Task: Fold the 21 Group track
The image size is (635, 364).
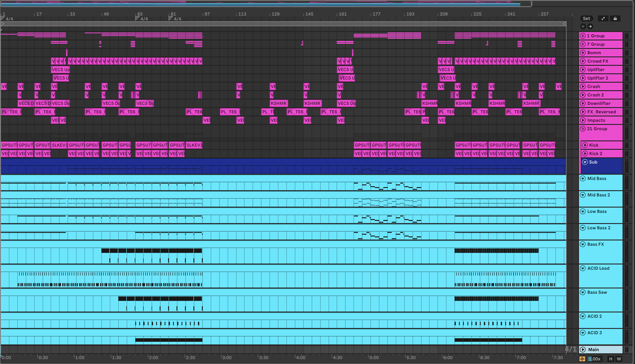Action: [x=583, y=129]
